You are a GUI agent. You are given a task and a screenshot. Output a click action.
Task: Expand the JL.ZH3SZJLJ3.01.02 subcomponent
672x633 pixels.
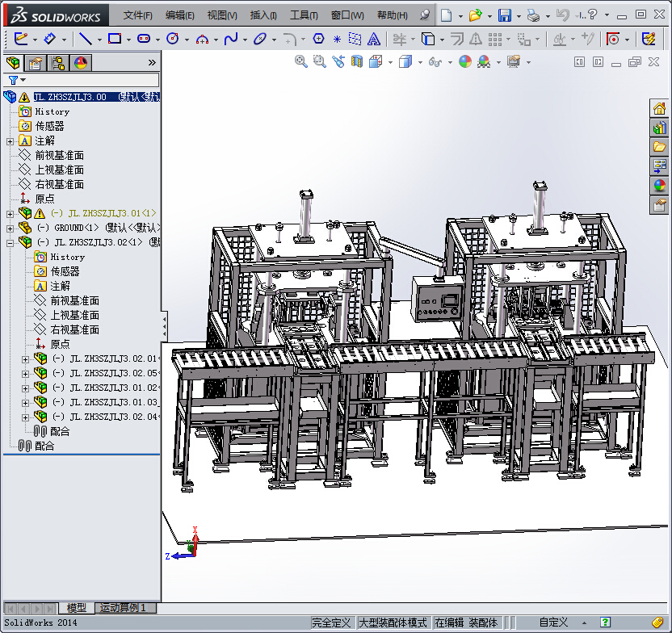tap(25, 388)
